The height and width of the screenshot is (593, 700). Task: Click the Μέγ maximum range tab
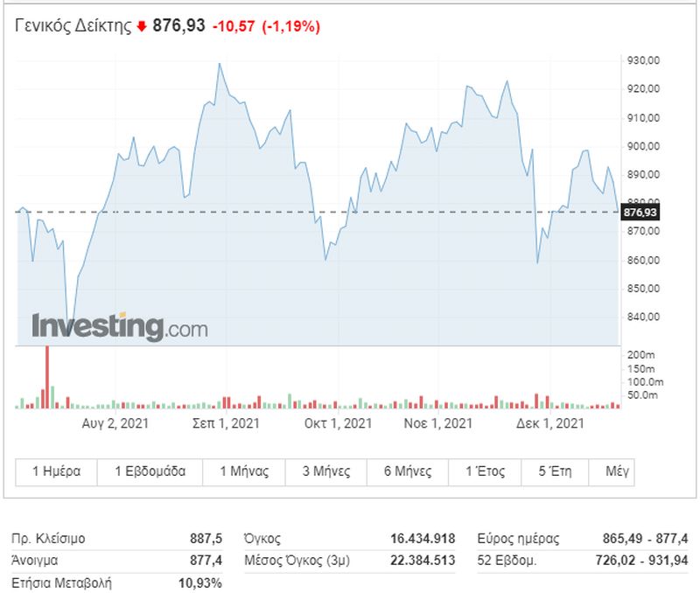click(612, 471)
